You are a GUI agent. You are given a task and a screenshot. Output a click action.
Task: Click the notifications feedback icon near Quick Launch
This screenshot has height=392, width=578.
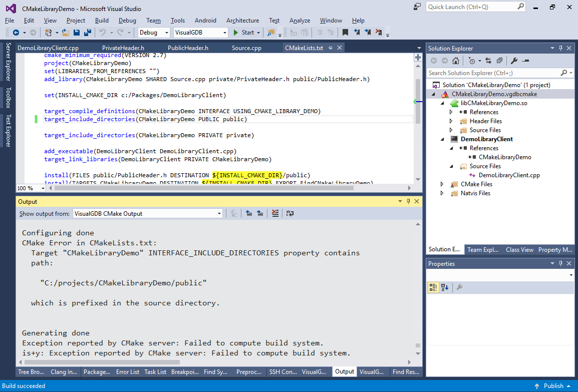(x=417, y=7)
